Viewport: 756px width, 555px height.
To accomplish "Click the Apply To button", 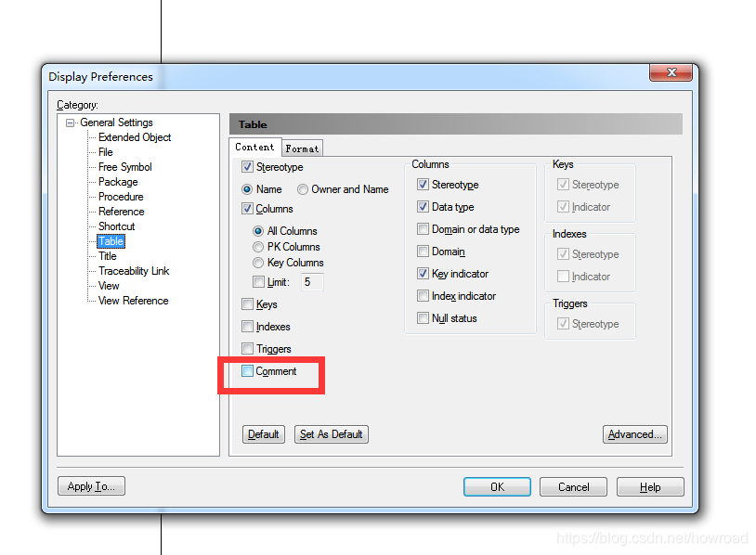I will [91, 486].
